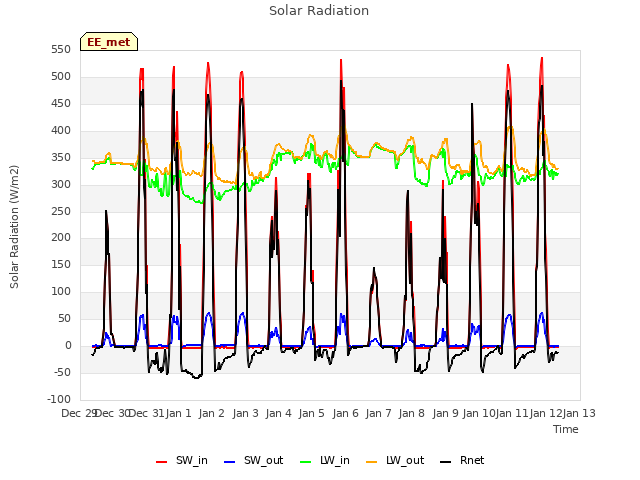
Task: Click the Jan 5 x-axis date label
Action: coord(312,413)
